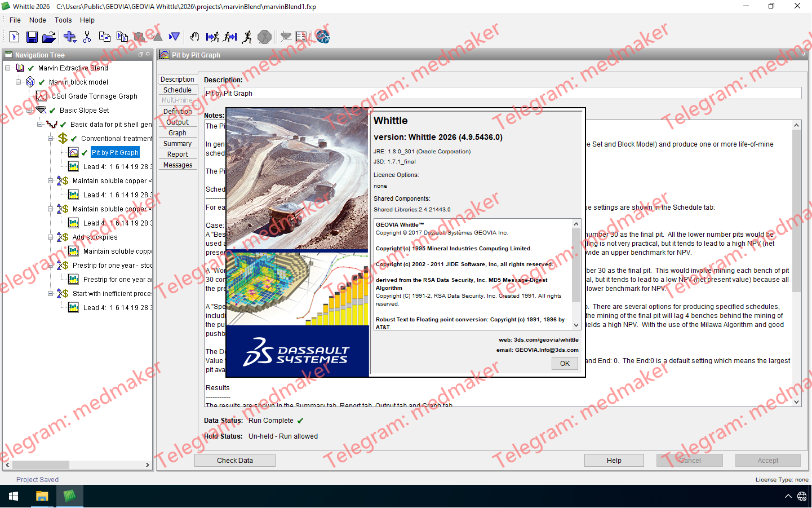The image size is (812, 508).
Task: Click the funnel filter toolbar icon
Action: (x=286, y=37)
